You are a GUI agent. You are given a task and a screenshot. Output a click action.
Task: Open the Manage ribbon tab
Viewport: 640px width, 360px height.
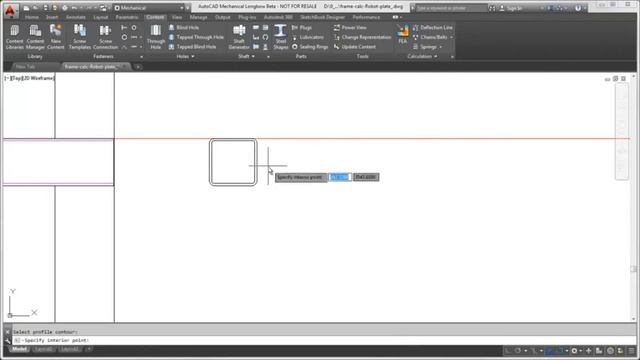coord(198,17)
